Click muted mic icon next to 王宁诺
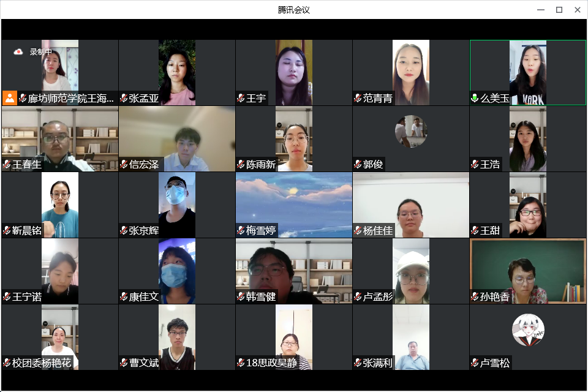Image resolution: width=588 pixels, height=392 pixels. (7, 296)
